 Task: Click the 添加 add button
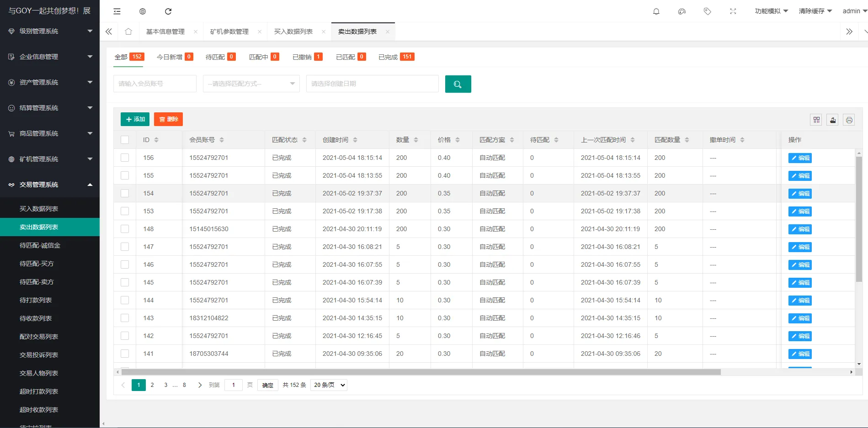[x=135, y=119]
